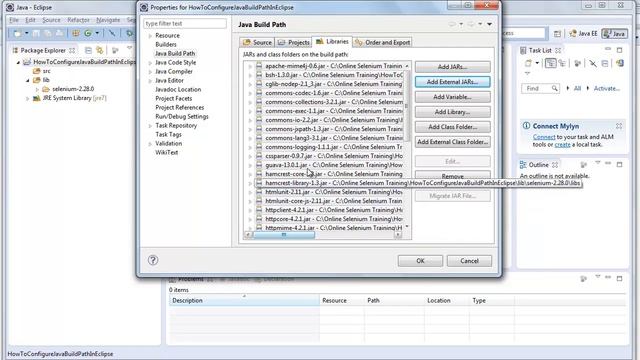Select the cssparser-0.9.7.jar entry
The height and width of the screenshot is (360, 640).
[329, 156]
